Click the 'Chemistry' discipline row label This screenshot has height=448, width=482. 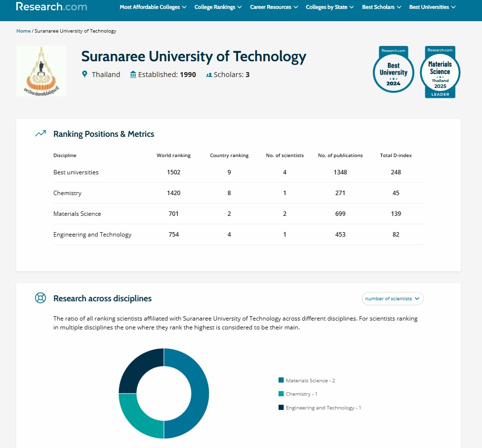(x=67, y=193)
